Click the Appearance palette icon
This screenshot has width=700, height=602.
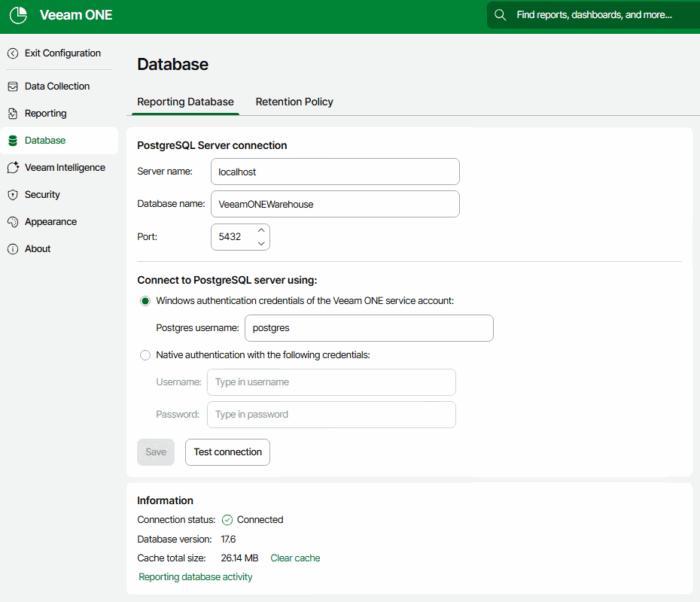(13, 222)
